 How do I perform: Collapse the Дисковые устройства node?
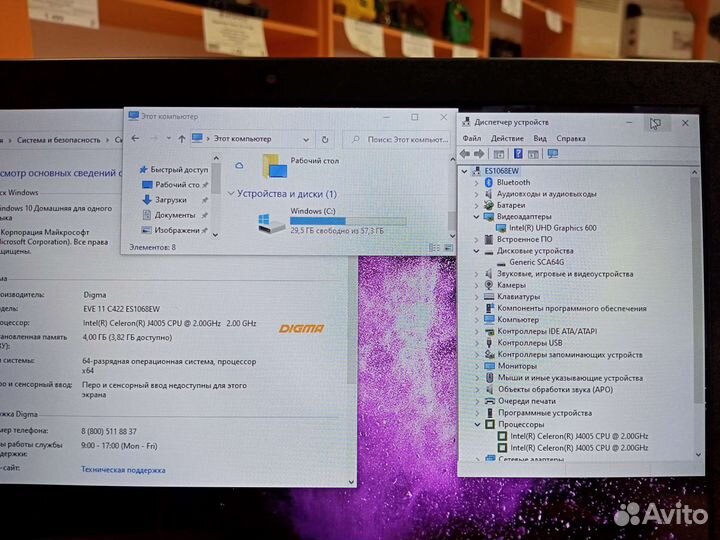[477, 251]
